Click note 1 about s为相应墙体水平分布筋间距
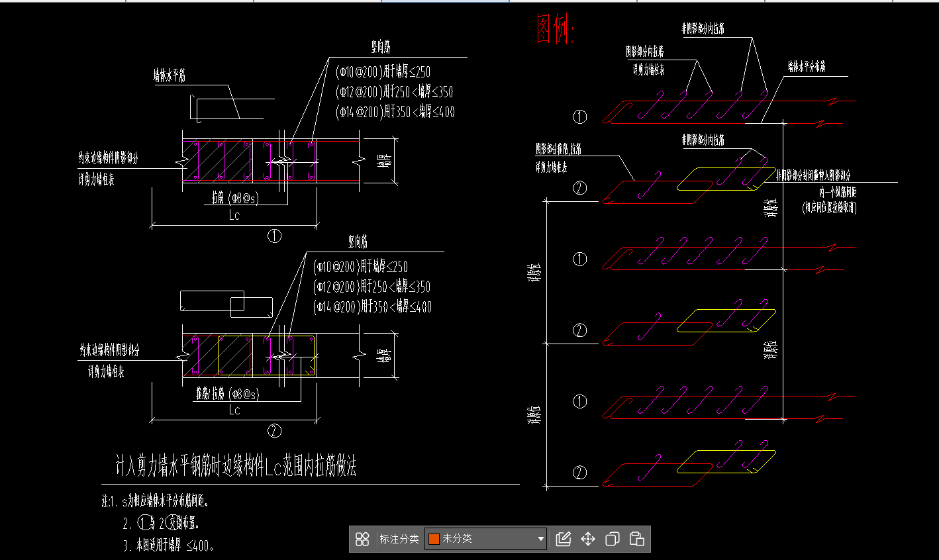 [156, 502]
